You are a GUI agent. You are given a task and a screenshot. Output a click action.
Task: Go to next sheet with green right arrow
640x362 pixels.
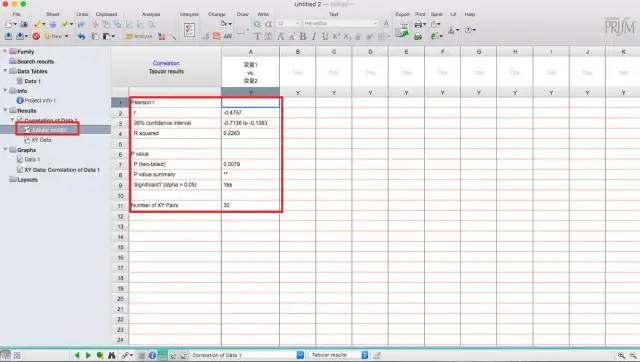(x=88, y=355)
